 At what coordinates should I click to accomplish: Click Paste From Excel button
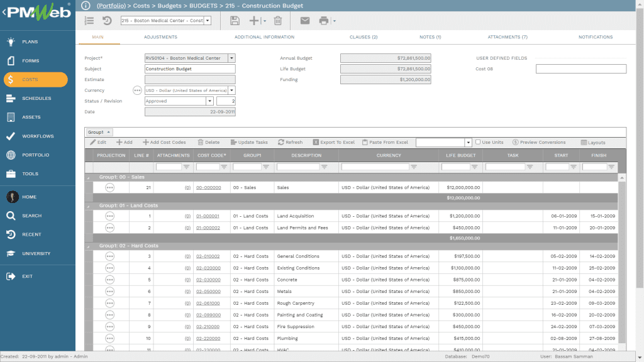point(385,143)
